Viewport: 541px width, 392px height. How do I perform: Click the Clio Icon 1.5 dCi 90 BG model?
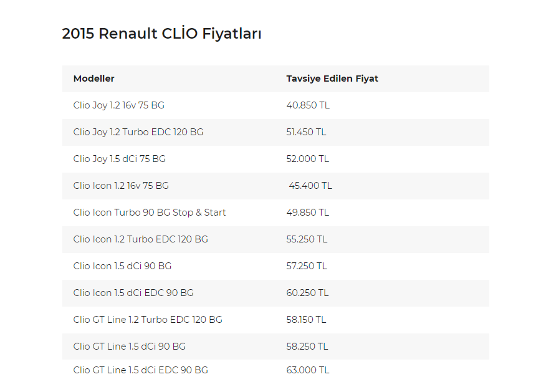coord(122,266)
